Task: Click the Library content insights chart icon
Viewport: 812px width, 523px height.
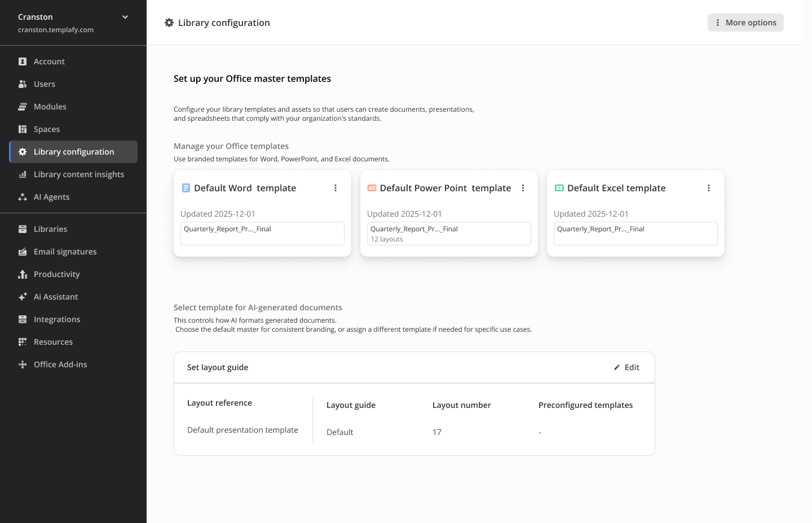Action: [23, 174]
